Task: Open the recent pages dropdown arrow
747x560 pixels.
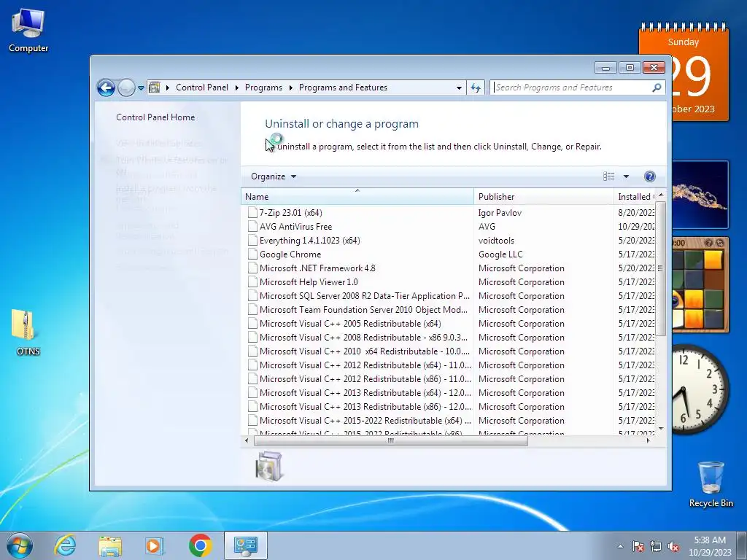Action: [141, 88]
